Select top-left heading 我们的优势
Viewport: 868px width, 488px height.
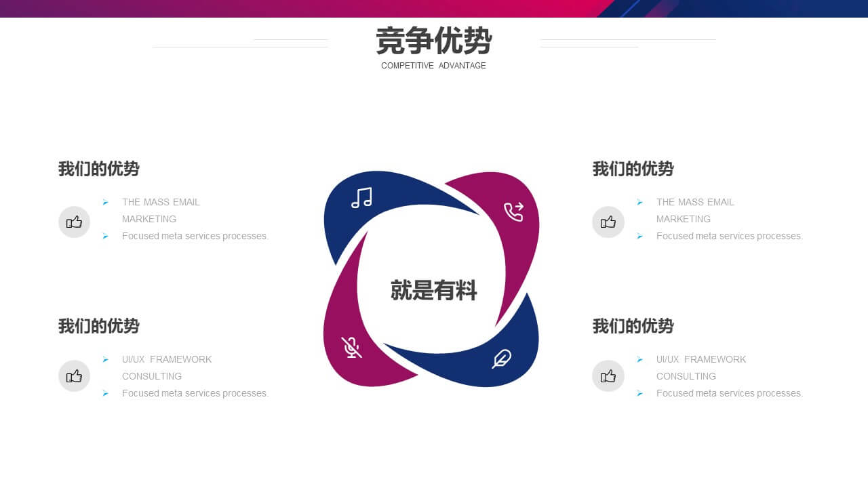(99, 169)
